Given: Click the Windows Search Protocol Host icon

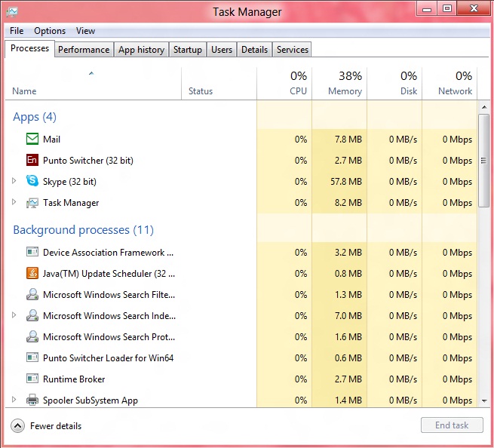Looking at the screenshot, I should click(x=32, y=336).
